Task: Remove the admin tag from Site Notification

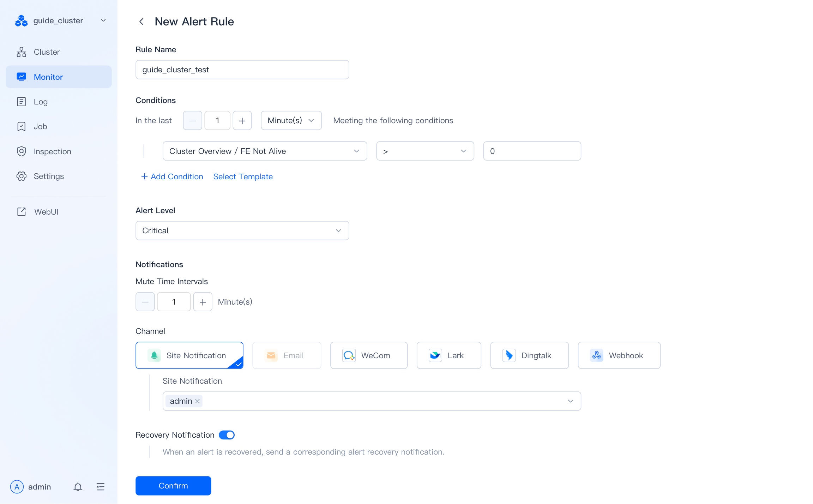Action: click(198, 401)
